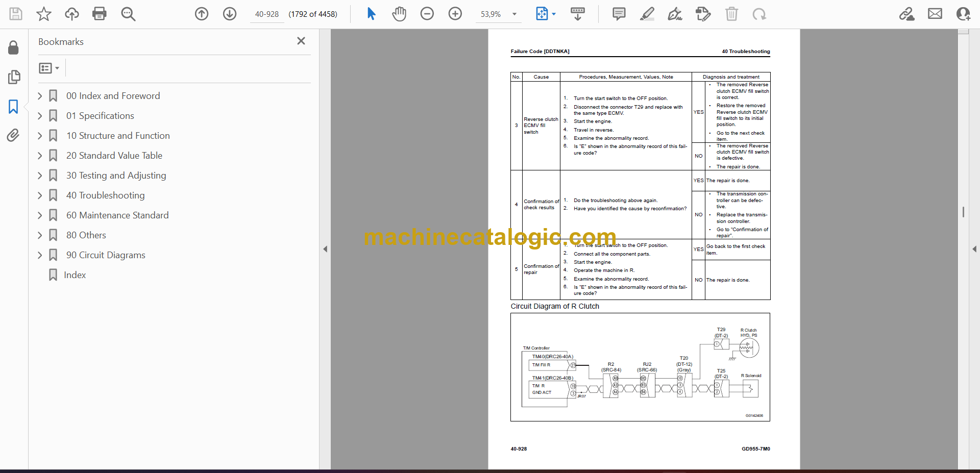The image size is (980, 473).
Task: Expand the 90 Circuit Diagrams bookmark chevron
Action: [40, 255]
